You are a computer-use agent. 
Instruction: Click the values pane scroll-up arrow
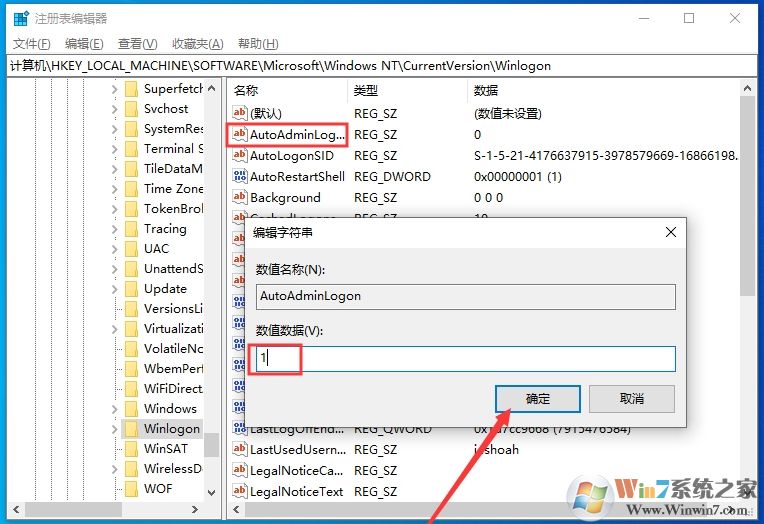tap(747, 88)
